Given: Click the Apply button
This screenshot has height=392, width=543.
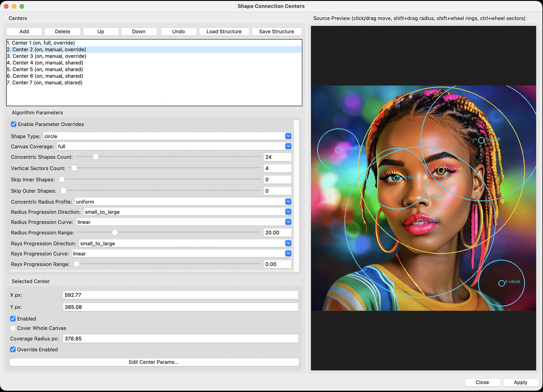Looking at the screenshot, I should [x=521, y=382].
